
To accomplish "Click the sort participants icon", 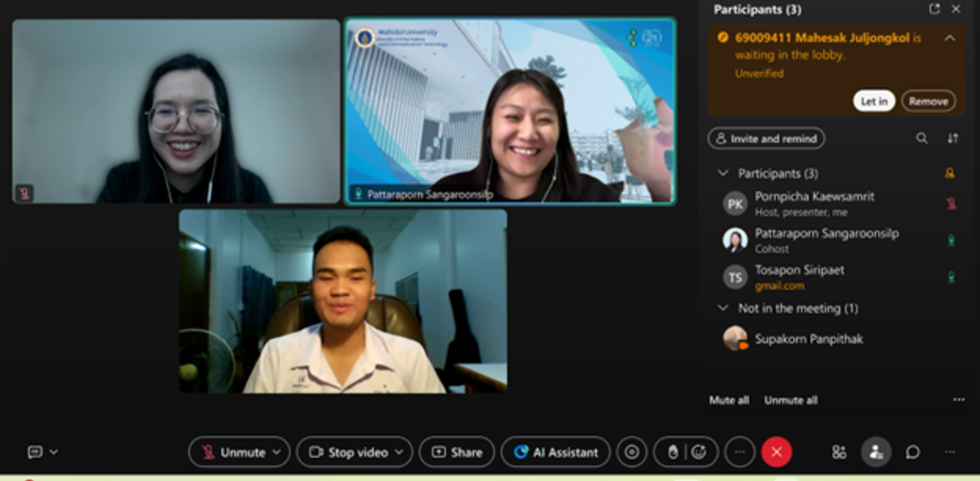I will 952,138.
